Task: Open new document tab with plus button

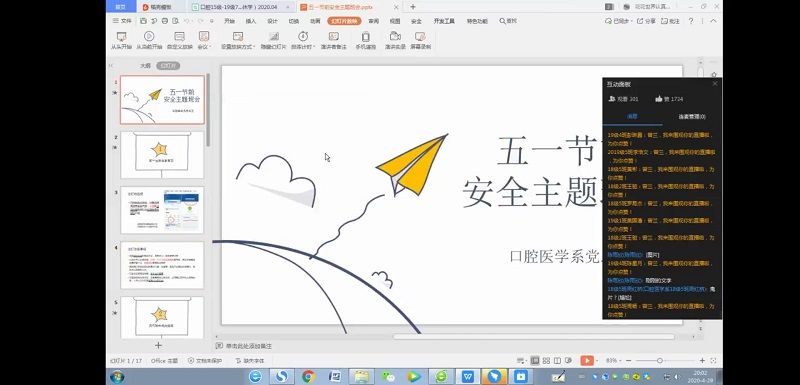Action: (x=413, y=7)
